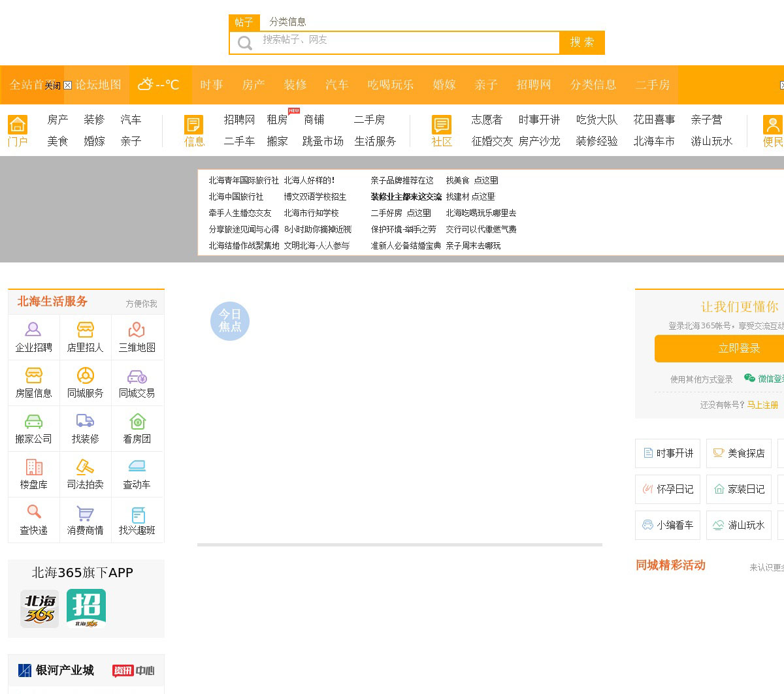Click the 马上注册 register link
Viewport: 784px width, 694px height.
tap(762, 405)
